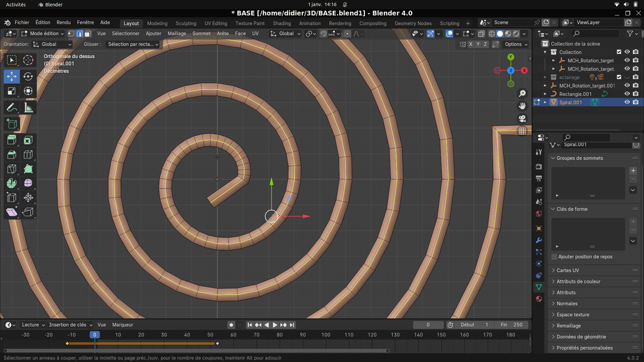Viewport: 644px width, 362px height.
Task: Activate the Shrink/Fatten tool
Action: pyautogui.click(x=28, y=197)
